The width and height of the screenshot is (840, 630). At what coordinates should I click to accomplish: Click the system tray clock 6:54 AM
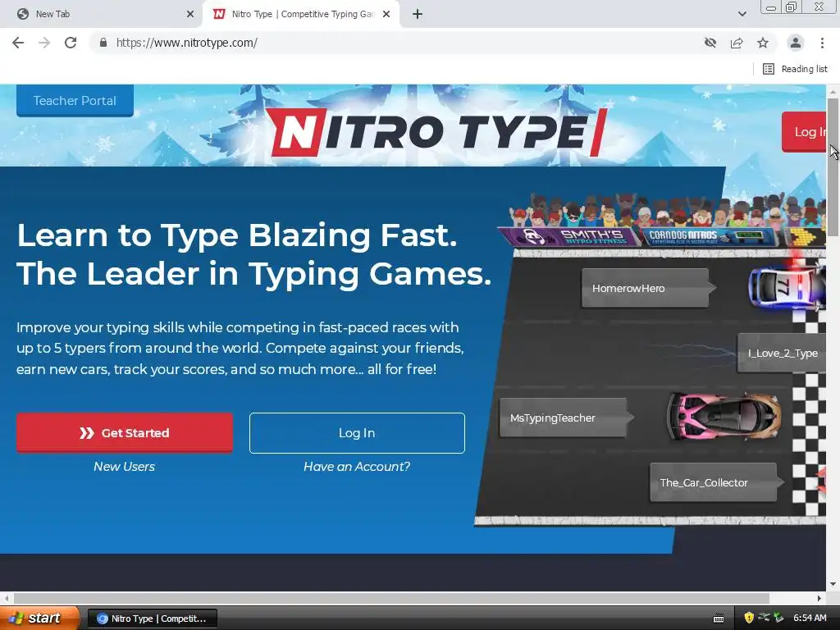(810, 619)
